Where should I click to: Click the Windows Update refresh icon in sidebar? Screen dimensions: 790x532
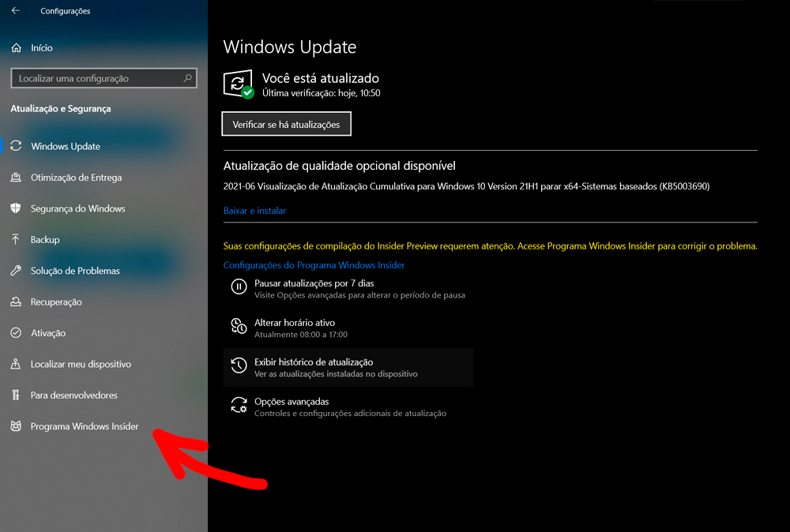coord(16,146)
